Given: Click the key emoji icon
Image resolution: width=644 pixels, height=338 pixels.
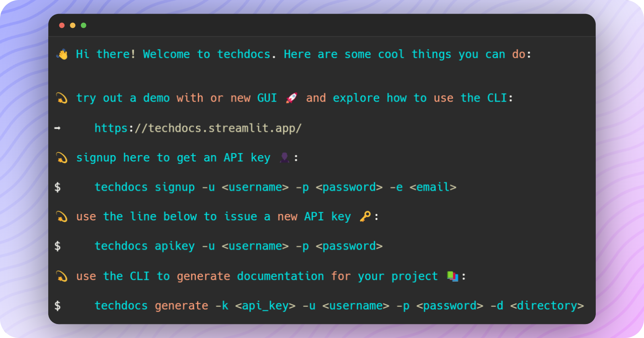Looking at the screenshot, I should point(365,216).
